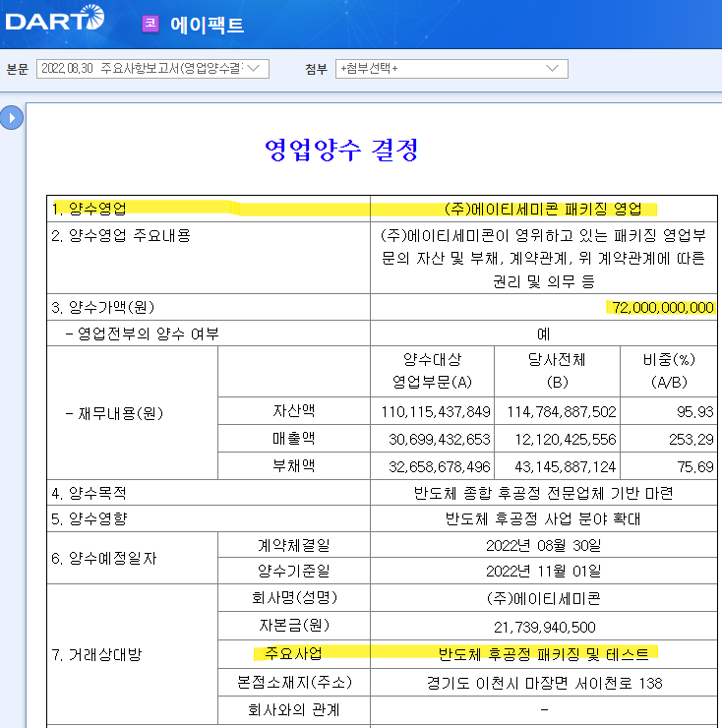
Task: Click the value 12,120,425,556
Action: coord(565,439)
